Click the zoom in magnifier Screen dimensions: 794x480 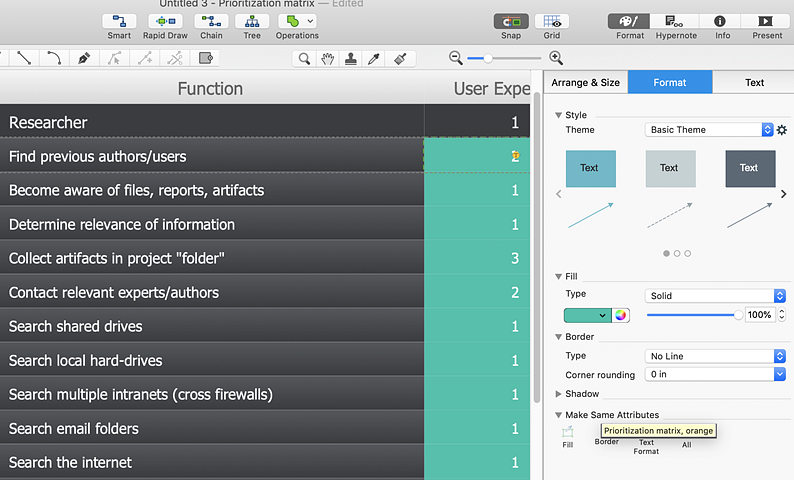(x=556, y=59)
